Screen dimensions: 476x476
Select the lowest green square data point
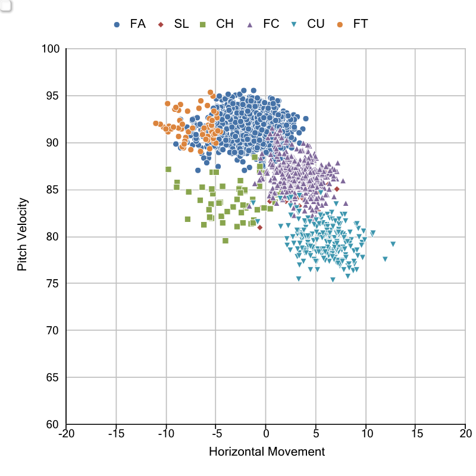pos(226,240)
